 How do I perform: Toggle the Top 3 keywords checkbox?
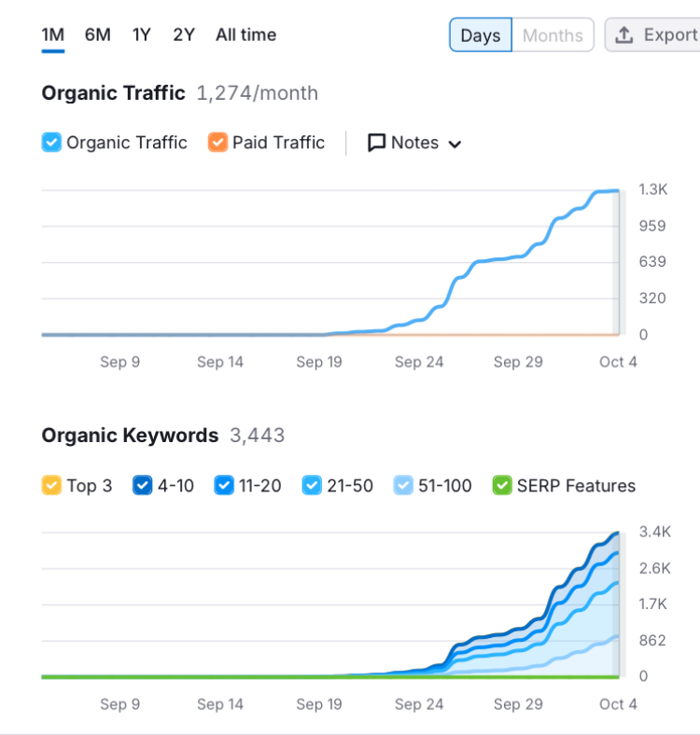pyautogui.click(x=51, y=485)
